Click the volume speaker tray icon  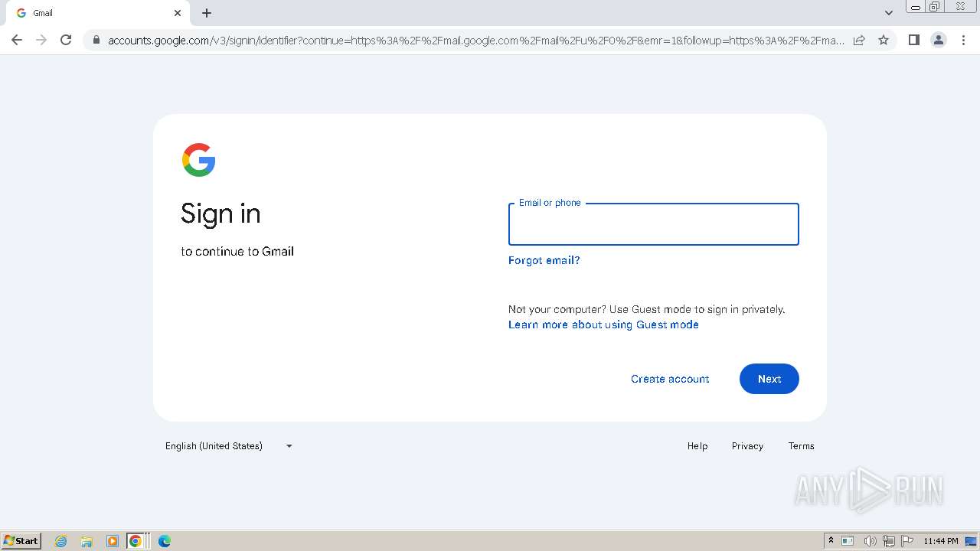(x=870, y=541)
